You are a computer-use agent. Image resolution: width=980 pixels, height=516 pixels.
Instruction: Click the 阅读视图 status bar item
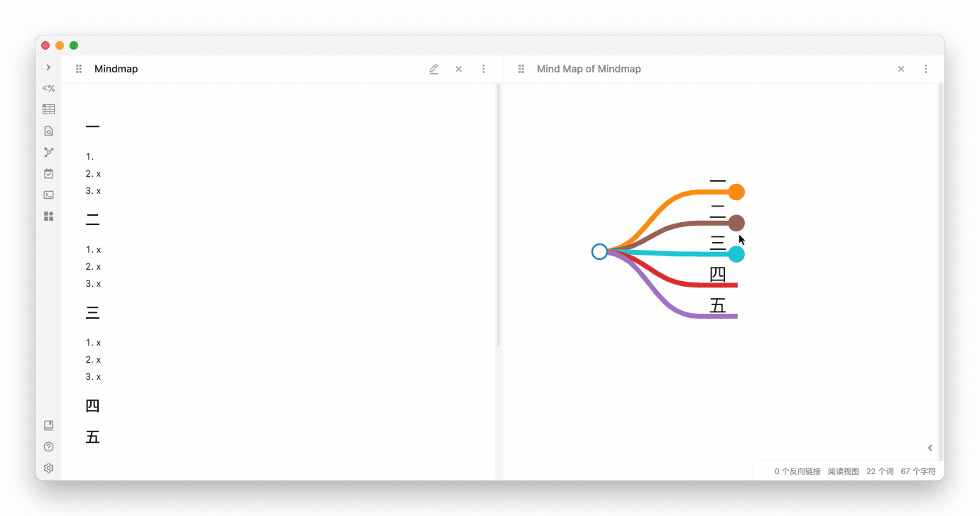click(x=843, y=471)
